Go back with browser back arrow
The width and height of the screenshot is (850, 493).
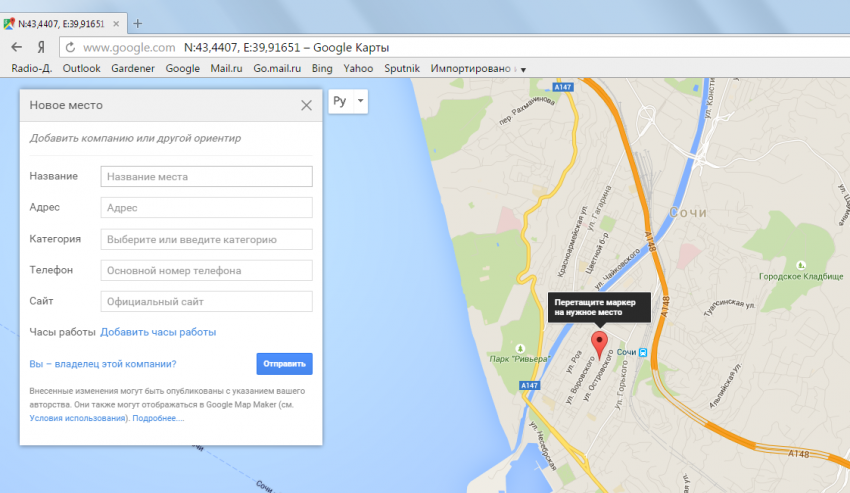pyautogui.click(x=16, y=47)
